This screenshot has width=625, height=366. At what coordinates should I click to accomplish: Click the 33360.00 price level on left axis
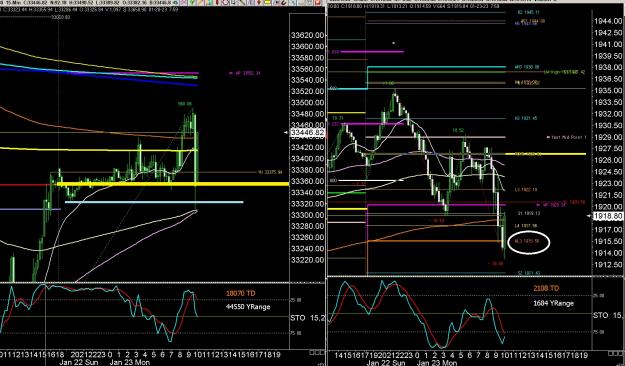pos(307,181)
